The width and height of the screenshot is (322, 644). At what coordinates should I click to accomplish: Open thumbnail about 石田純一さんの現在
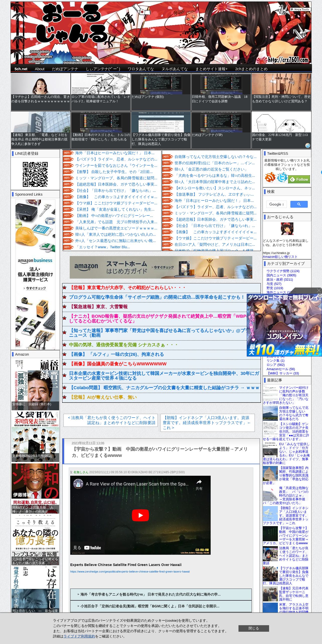[x=41, y=92]
